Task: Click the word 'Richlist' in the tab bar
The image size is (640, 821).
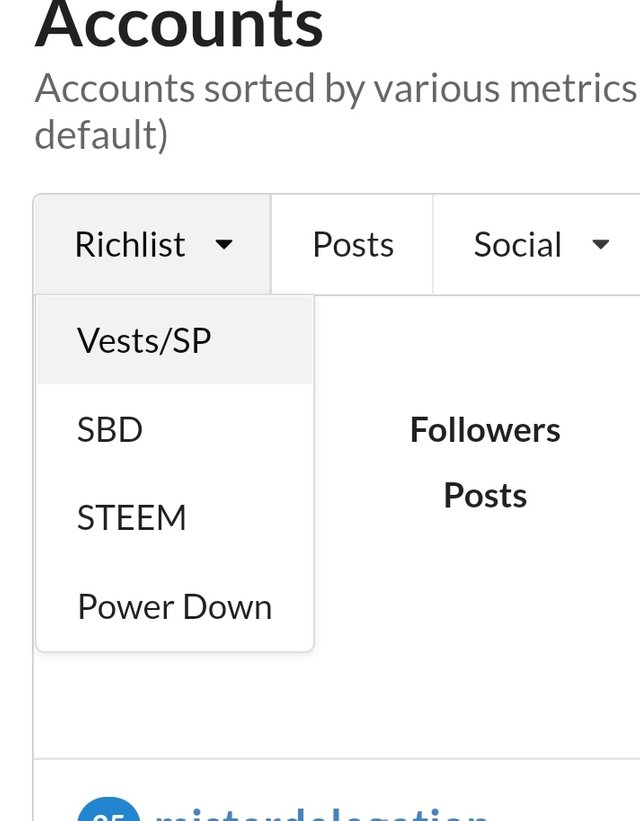Action: (130, 245)
